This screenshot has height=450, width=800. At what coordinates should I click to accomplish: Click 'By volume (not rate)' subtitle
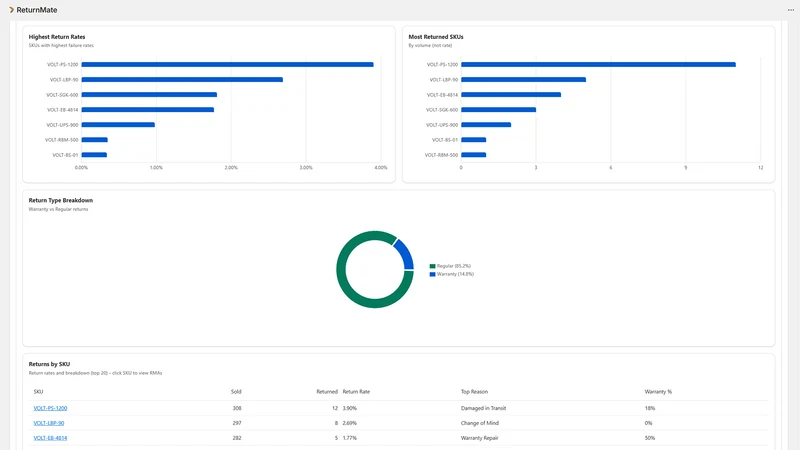click(430, 45)
